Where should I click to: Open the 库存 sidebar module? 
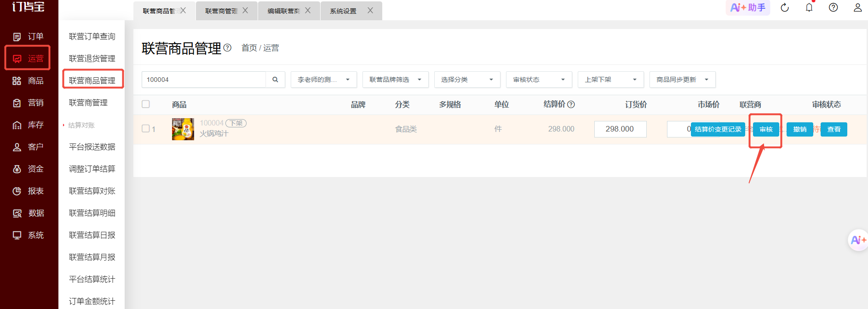[x=29, y=125]
